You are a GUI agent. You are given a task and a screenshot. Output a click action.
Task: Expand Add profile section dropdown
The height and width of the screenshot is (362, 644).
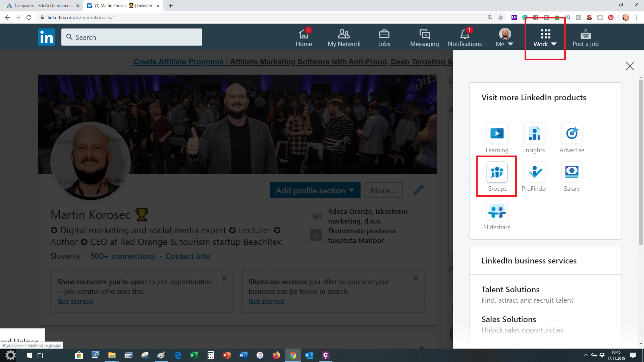point(315,190)
